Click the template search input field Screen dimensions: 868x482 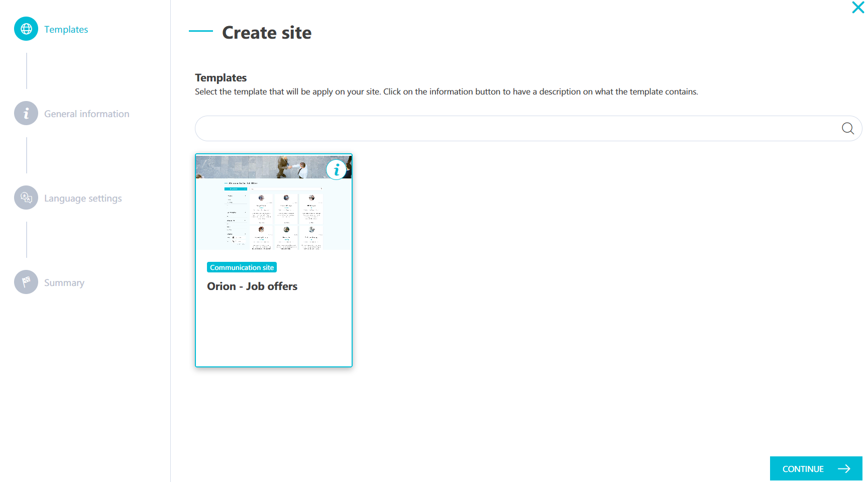click(528, 129)
